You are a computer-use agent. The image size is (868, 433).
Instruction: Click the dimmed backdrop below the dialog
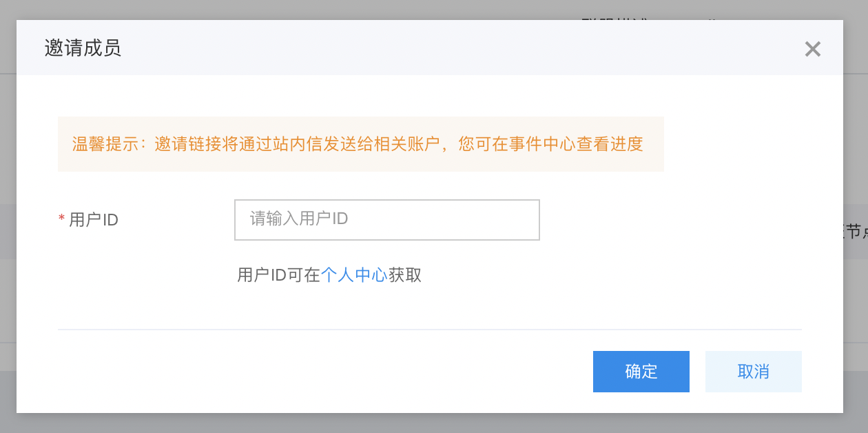434,423
